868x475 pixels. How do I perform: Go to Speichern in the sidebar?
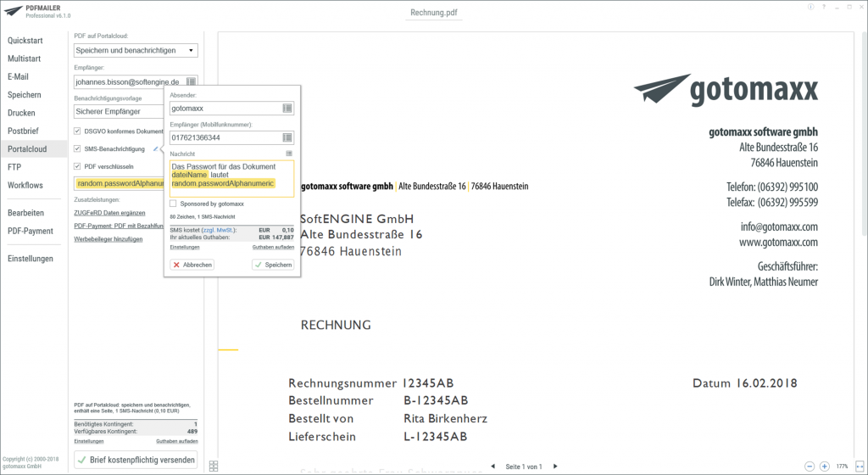[x=24, y=95]
